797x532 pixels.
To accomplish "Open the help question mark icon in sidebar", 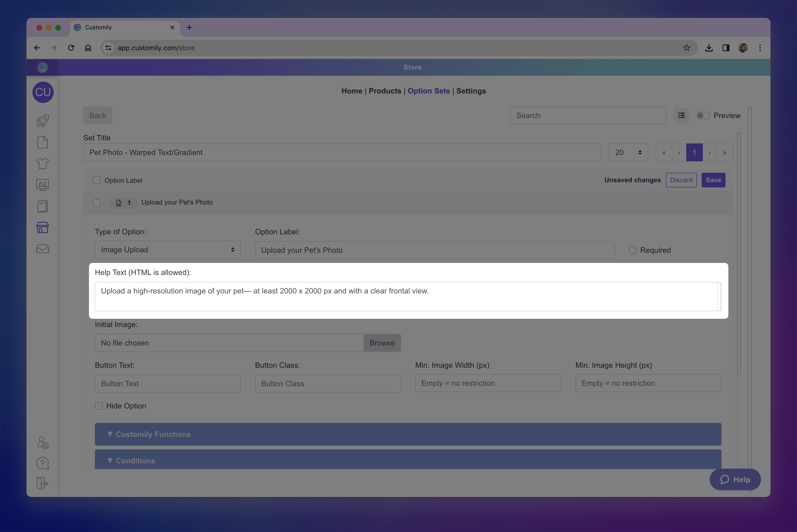I will point(42,463).
